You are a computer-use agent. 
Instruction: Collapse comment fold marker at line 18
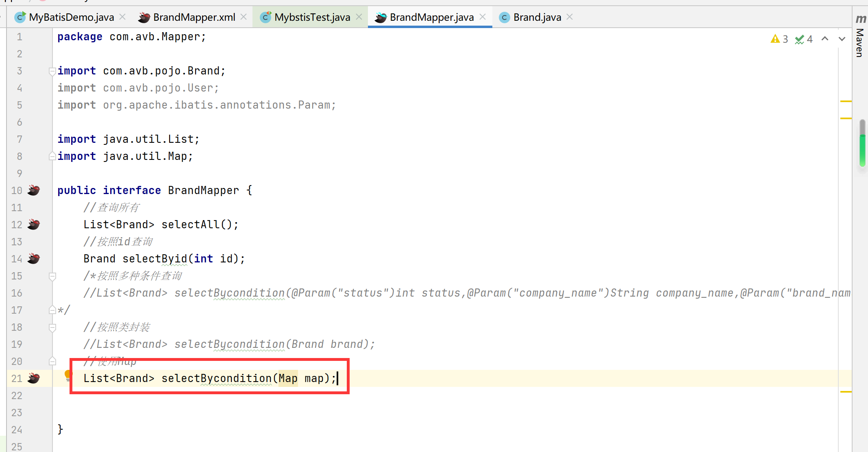(x=52, y=328)
